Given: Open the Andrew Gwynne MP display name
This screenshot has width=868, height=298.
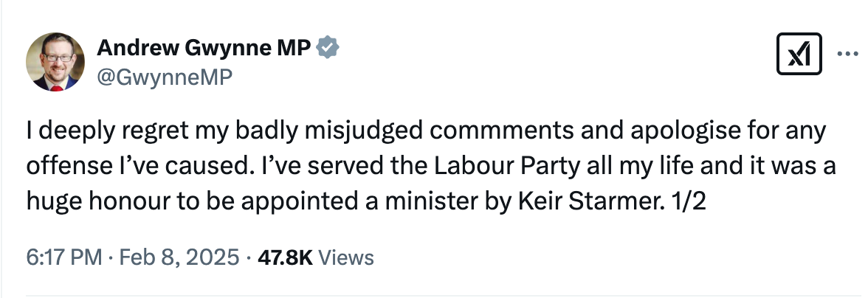Looking at the screenshot, I should 204,49.
